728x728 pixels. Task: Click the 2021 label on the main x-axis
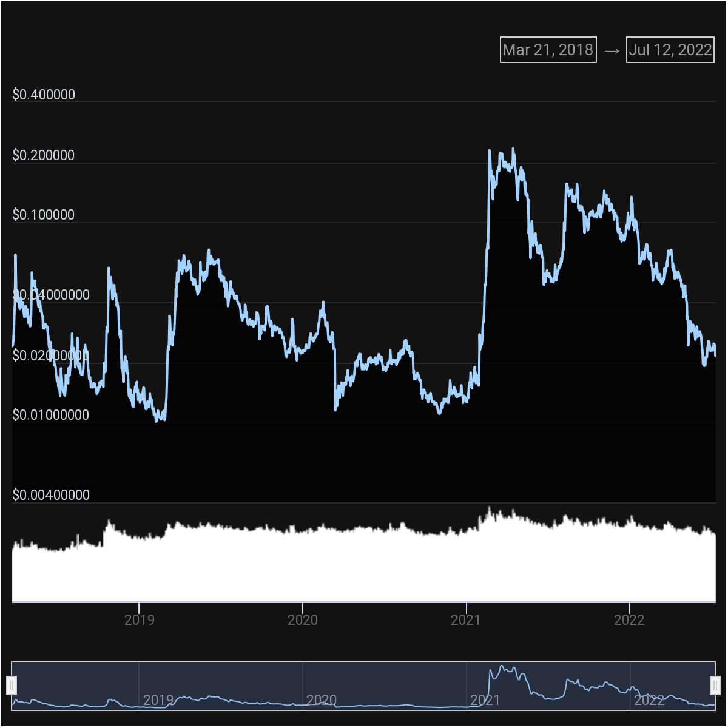tap(466, 620)
